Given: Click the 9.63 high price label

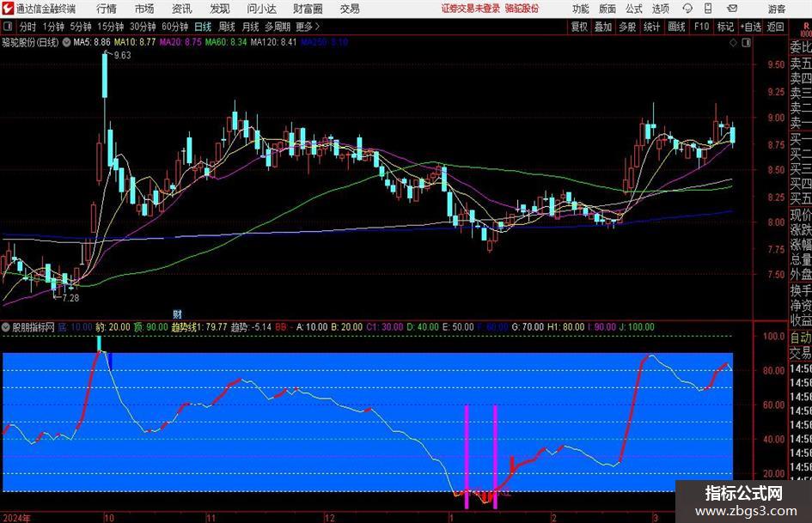Looking at the screenshot, I should [x=122, y=56].
